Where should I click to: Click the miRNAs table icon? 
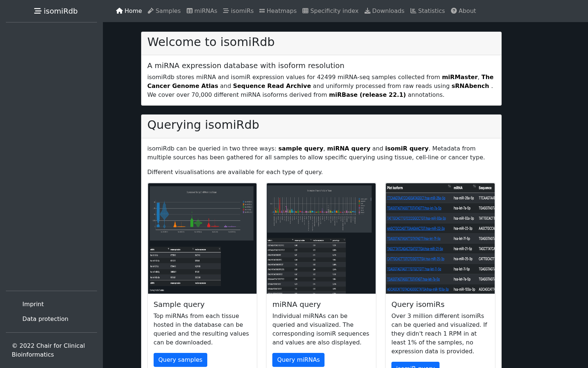click(x=190, y=11)
